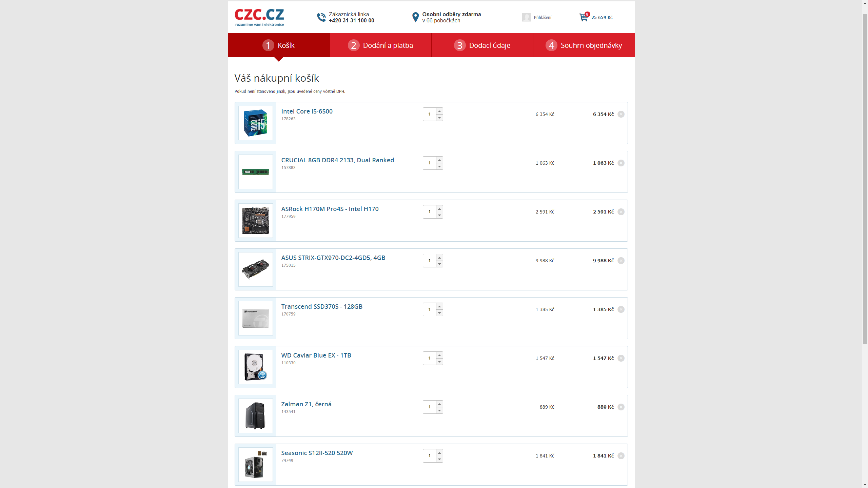868x488 pixels.
Task: Increase quantity of Zalman Z1
Action: 439,404
